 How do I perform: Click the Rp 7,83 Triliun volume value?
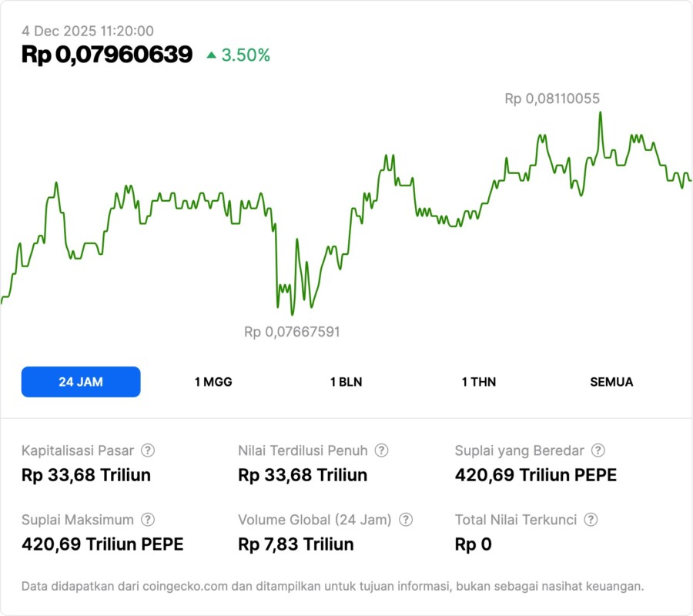pos(296,544)
